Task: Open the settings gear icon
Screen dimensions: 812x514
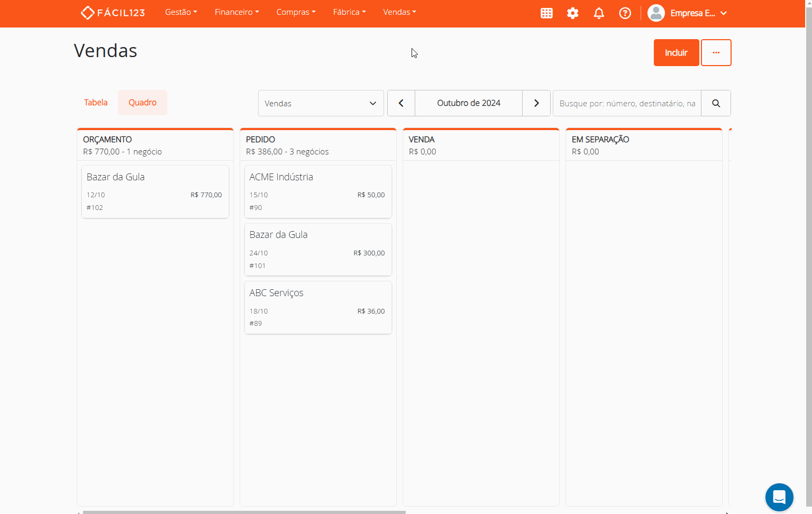Action: point(572,13)
